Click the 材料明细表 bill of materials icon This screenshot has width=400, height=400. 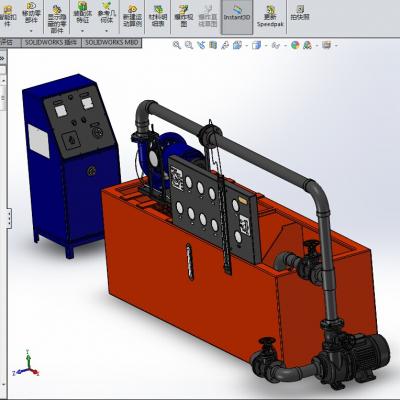point(158,16)
